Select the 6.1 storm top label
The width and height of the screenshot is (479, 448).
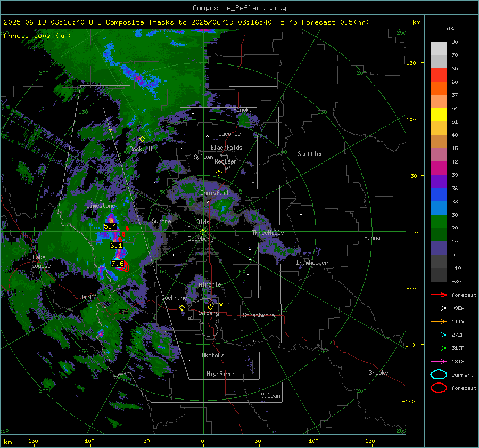click(116, 246)
